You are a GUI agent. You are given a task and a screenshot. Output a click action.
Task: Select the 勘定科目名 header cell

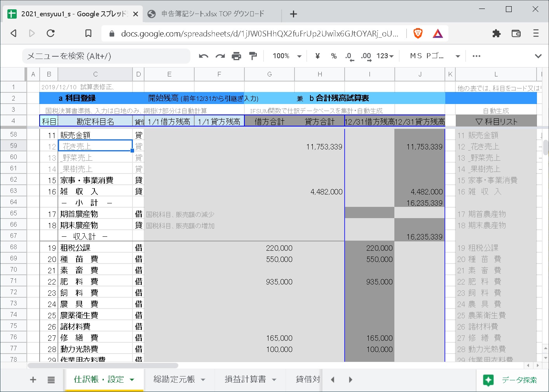(x=95, y=121)
